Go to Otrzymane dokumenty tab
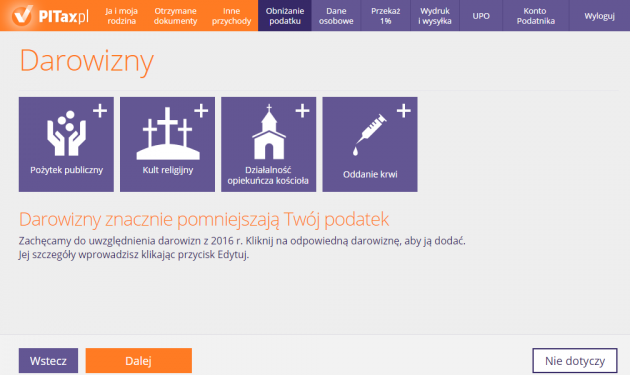This screenshot has height=375, width=630. (x=175, y=16)
